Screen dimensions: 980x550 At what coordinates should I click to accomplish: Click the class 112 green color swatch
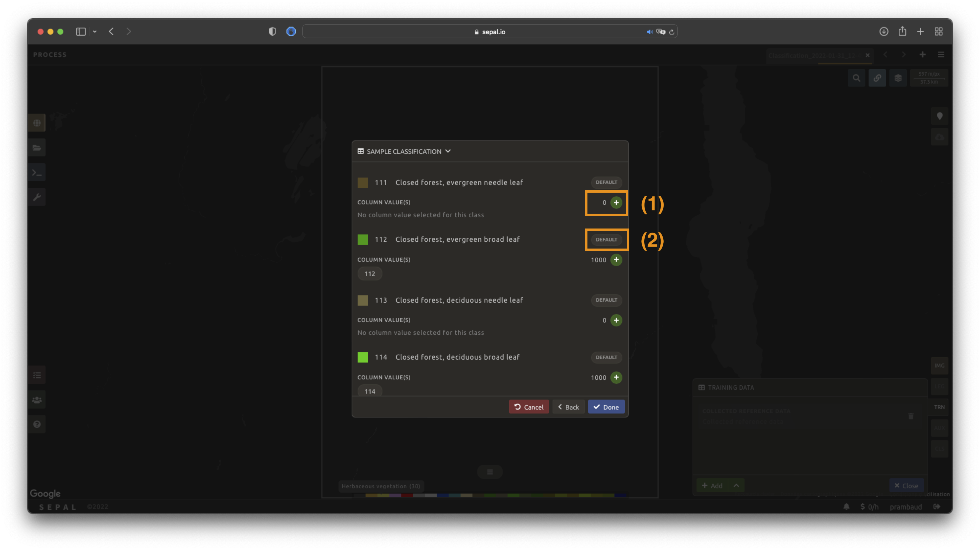click(x=363, y=240)
